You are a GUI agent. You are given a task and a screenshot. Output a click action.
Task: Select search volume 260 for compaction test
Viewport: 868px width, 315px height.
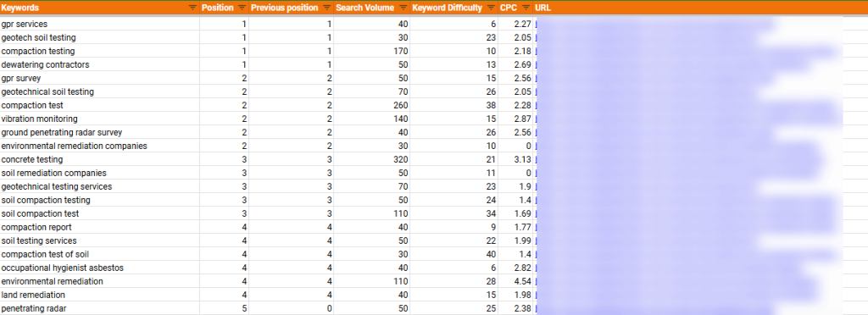(x=371, y=106)
